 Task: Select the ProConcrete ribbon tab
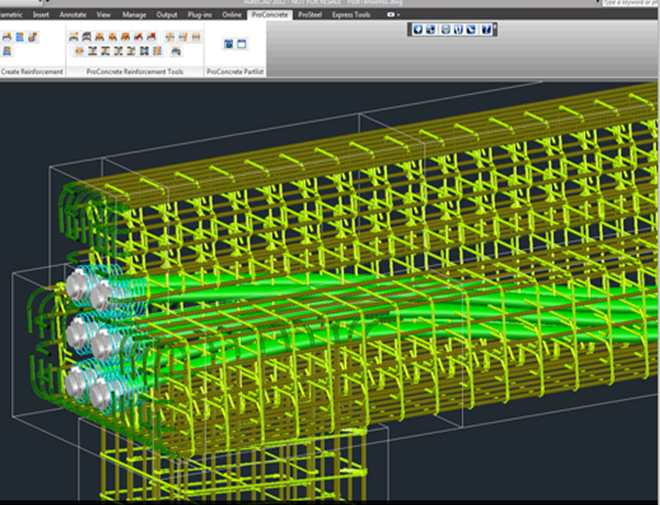(270, 15)
